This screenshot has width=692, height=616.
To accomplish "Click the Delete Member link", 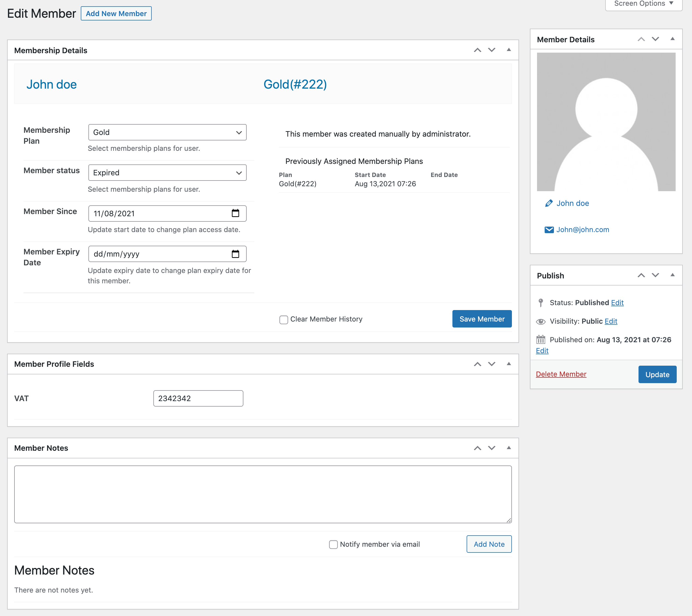I will tap(561, 374).
